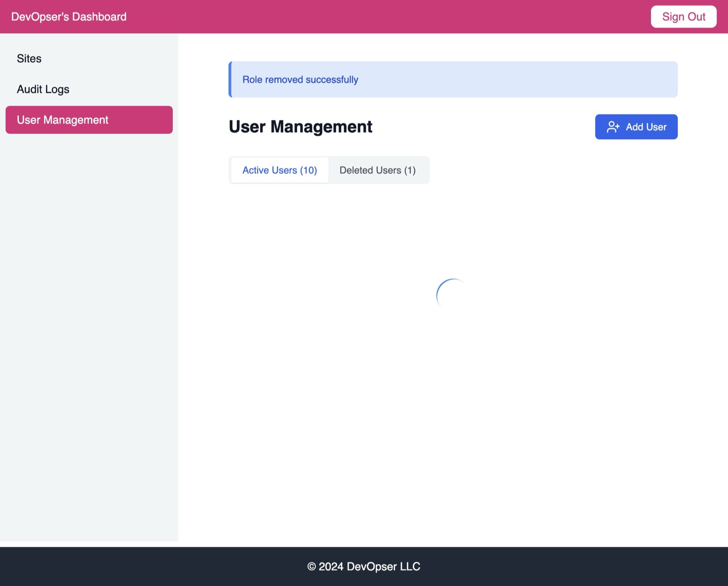Click the Sign Out button
Viewport: 728px width, 586px height.
point(683,17)
